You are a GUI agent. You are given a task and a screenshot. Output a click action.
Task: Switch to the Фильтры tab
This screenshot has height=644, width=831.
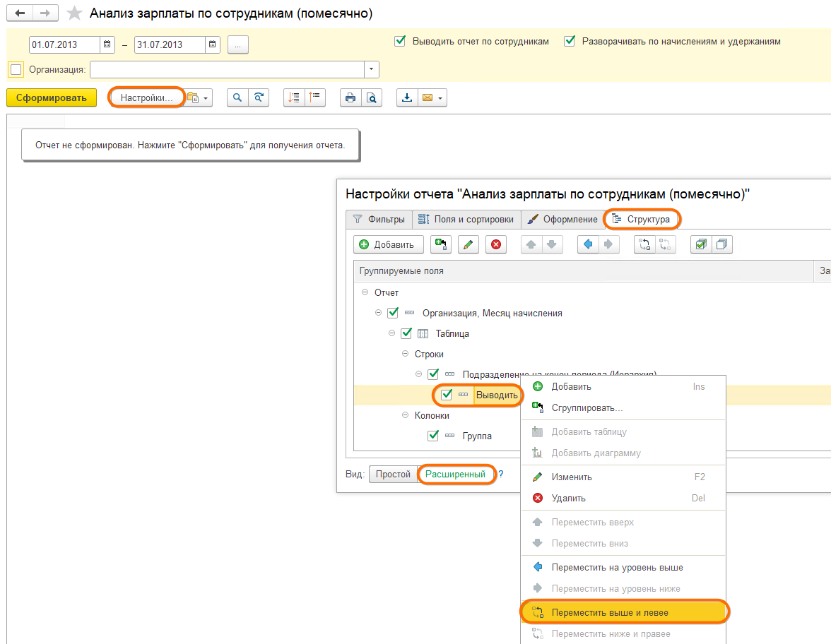[379, 220]
